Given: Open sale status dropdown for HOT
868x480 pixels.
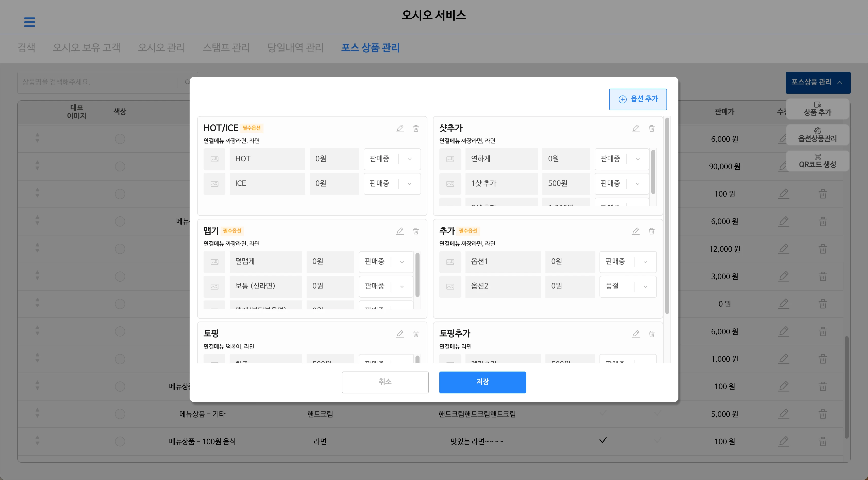Looking at the screenshot, I should 392,159.
